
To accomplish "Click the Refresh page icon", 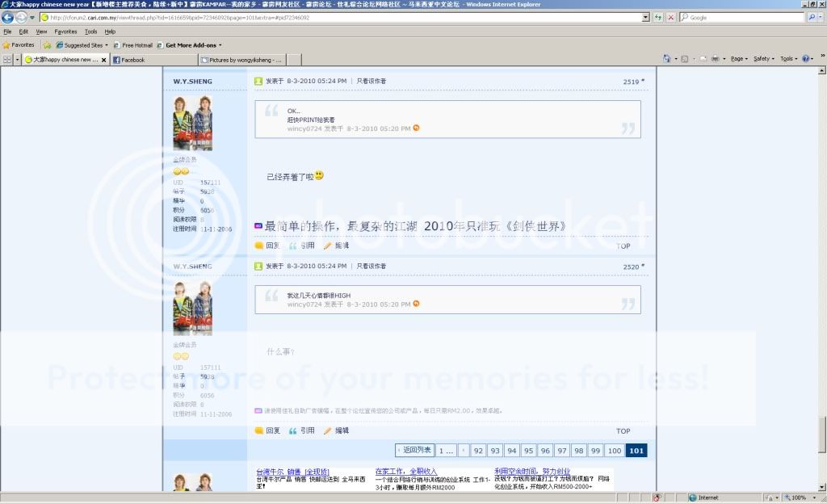I will tap(659, 17).
